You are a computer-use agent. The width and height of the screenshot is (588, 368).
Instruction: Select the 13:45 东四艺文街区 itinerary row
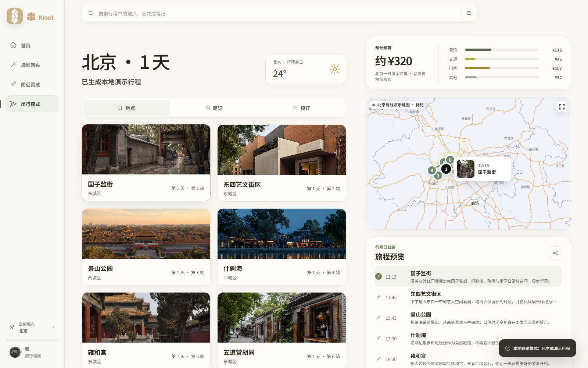pyautogui.click(x=468, y=297)
